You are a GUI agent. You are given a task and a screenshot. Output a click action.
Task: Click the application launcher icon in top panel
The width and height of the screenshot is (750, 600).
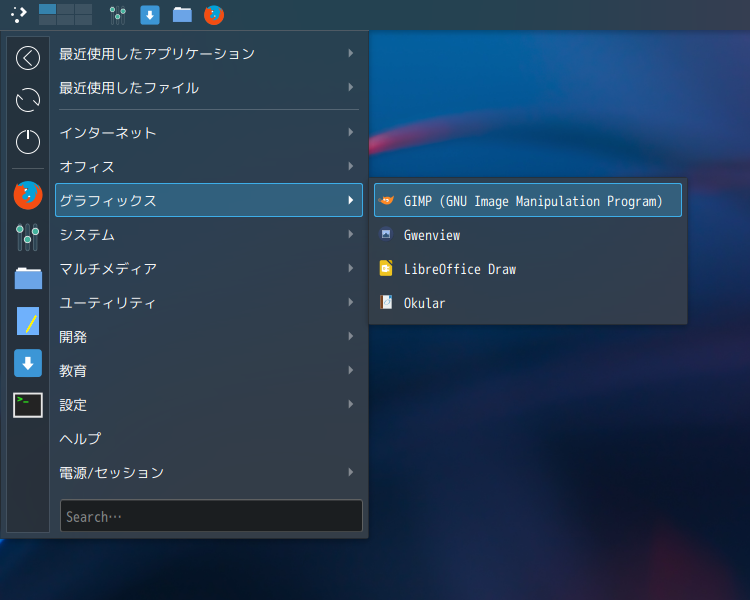(x=19, y=15)
